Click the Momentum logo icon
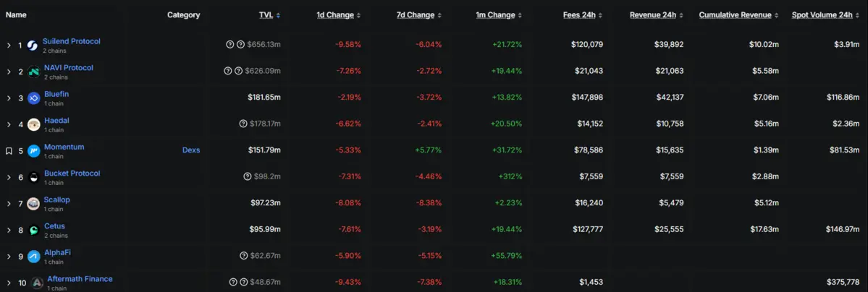The image size is (868, 292). click(33, 151)
